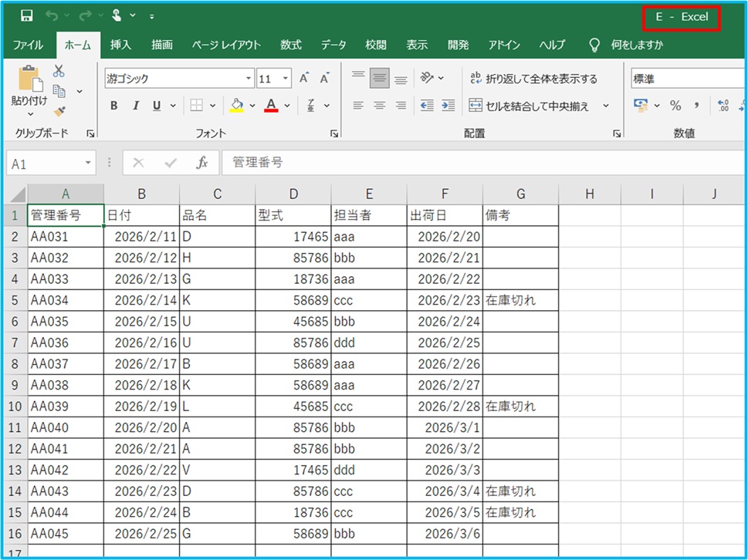Click セルを結合して中央揃え button

pos(530,106)
